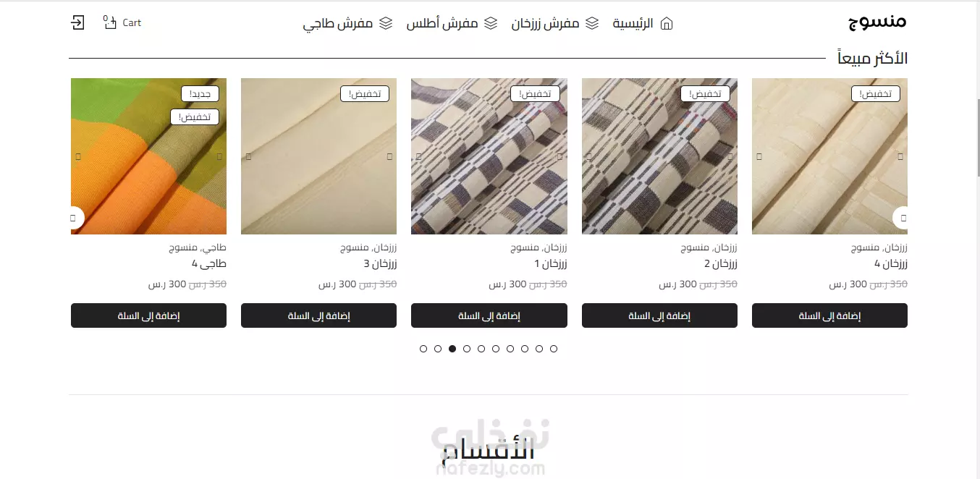The width and height of the screenshot is (980, 479).
Task: Select the first carousel pagination dot
Action: [x=423, y=349]
